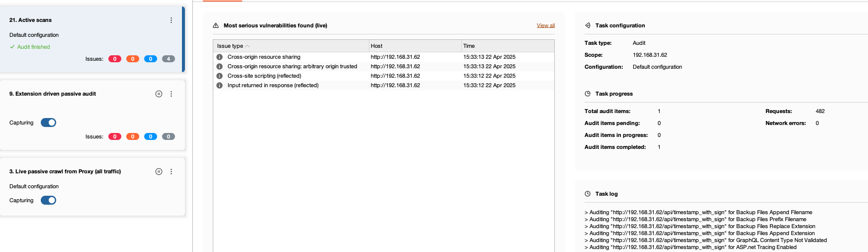Toggle Capturing switch for Live passive crawl
868x252 pixels.
(x=48, y=200)
